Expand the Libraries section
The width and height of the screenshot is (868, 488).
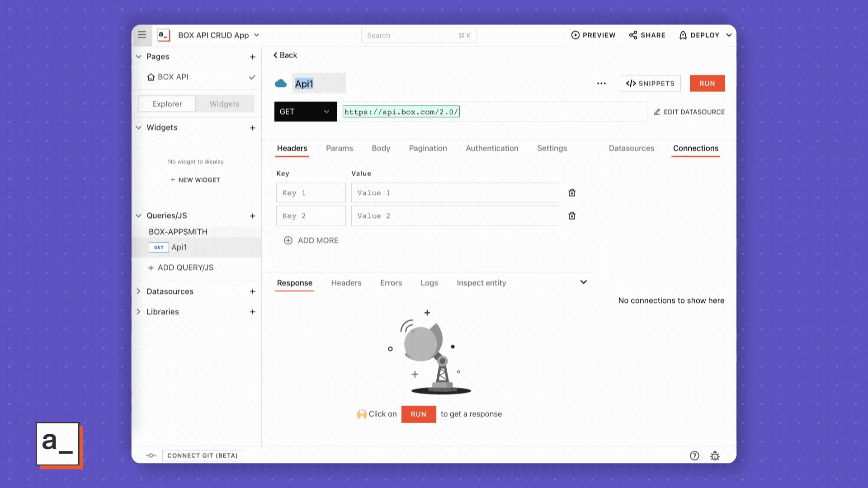(139, 312)
